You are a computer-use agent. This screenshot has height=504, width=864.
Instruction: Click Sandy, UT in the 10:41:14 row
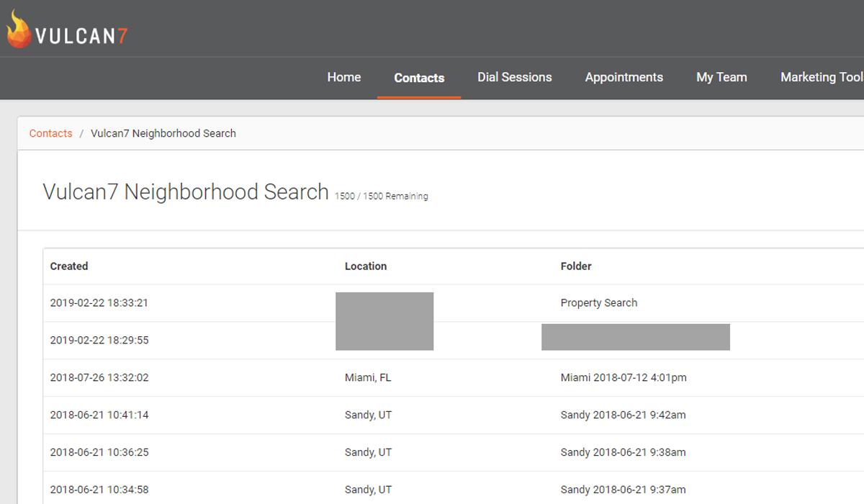(x=369, y=415)
